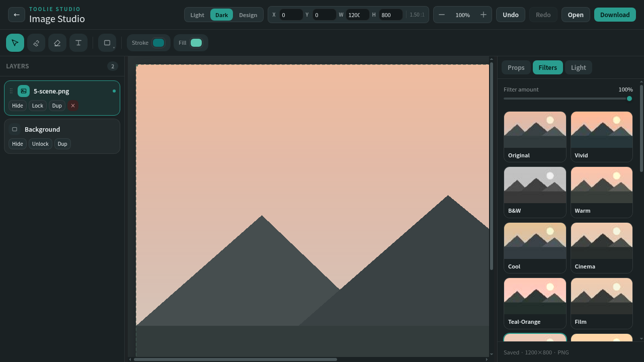Click the W width input field
Image resolution: width=644 pixels, height=362 pixels.
tap(357, 15)
